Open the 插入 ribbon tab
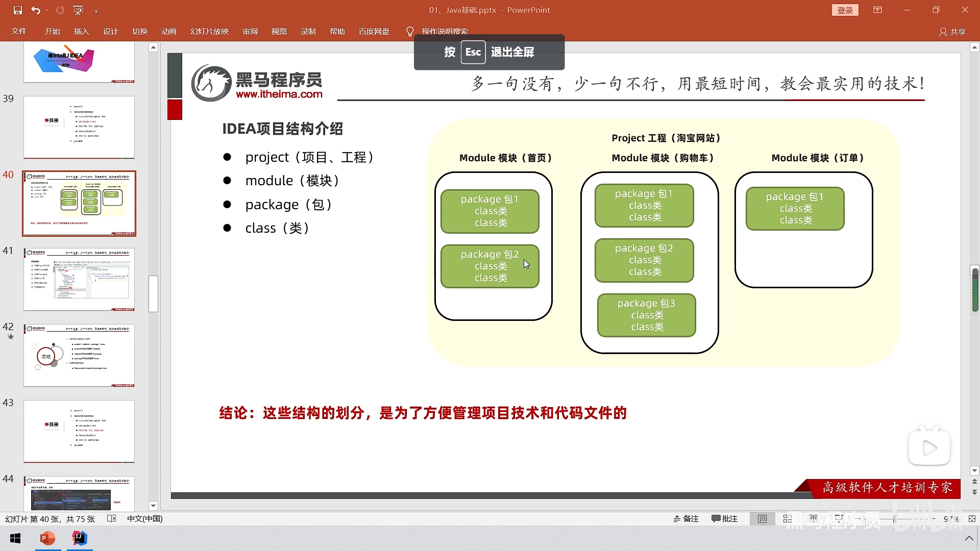The image size is (980, 551). point(81,32)
